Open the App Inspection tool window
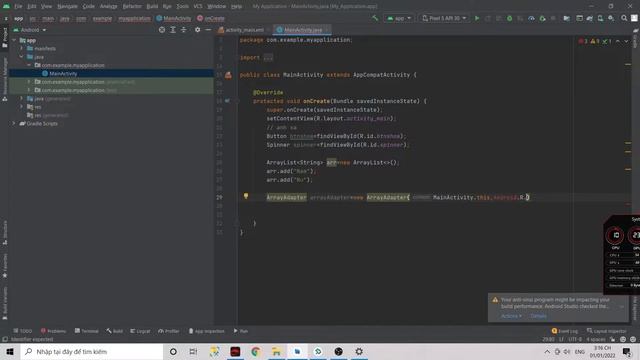Screen dimensions: 640x360 coord(207,331)
